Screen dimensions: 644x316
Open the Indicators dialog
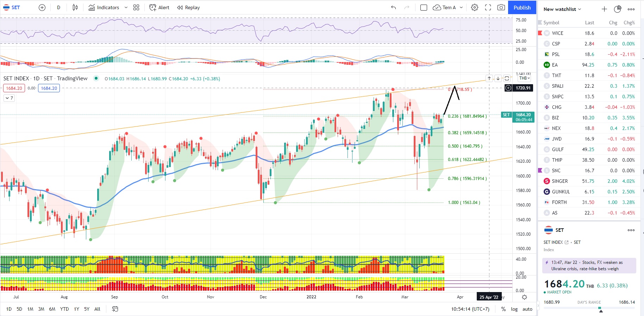[104, 7]
